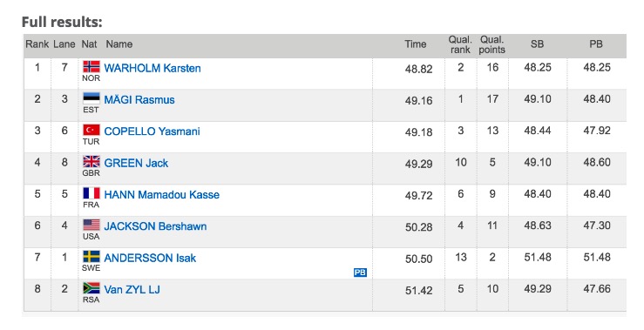Open Van ZYL LJ athlete link

(132, 289)
